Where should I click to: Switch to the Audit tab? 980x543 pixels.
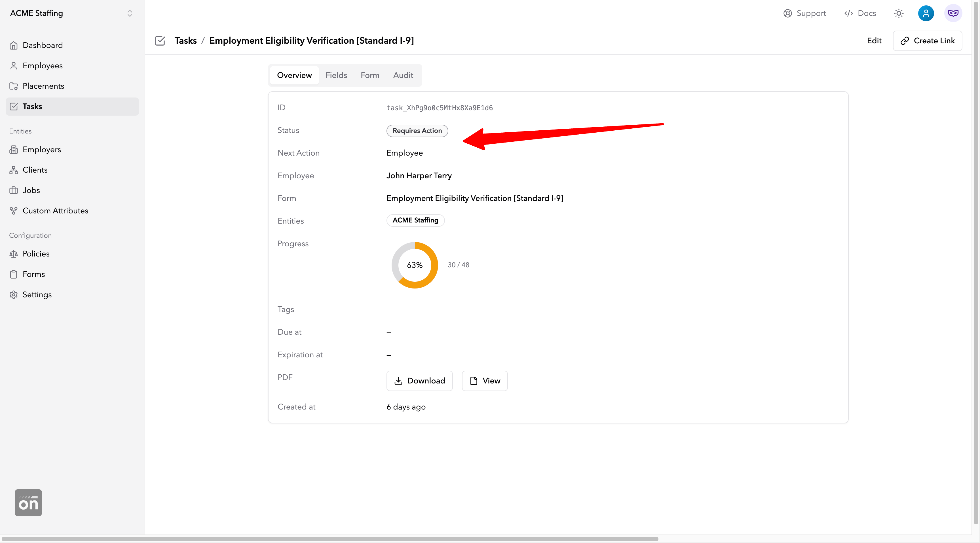click(403, 75)
